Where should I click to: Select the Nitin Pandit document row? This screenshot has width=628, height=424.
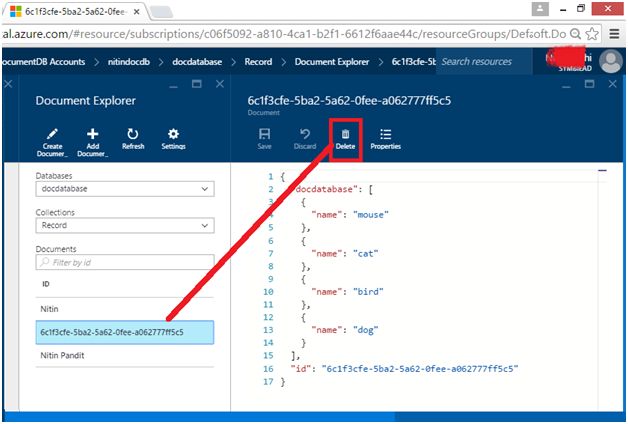tap(125, 356)
